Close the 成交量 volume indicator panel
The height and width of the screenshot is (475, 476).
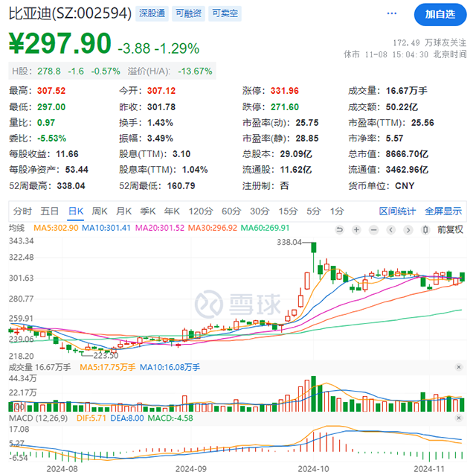(x=459, y=367)
